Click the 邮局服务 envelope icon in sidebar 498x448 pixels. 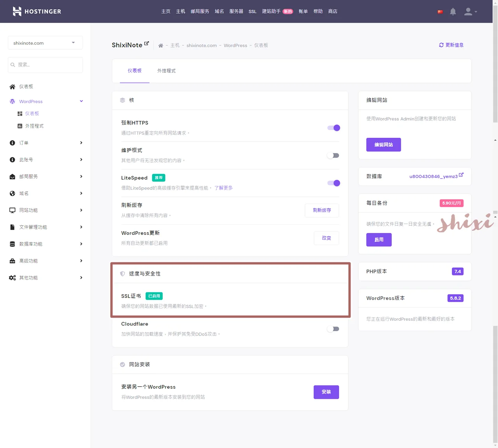tap(12, 177)
